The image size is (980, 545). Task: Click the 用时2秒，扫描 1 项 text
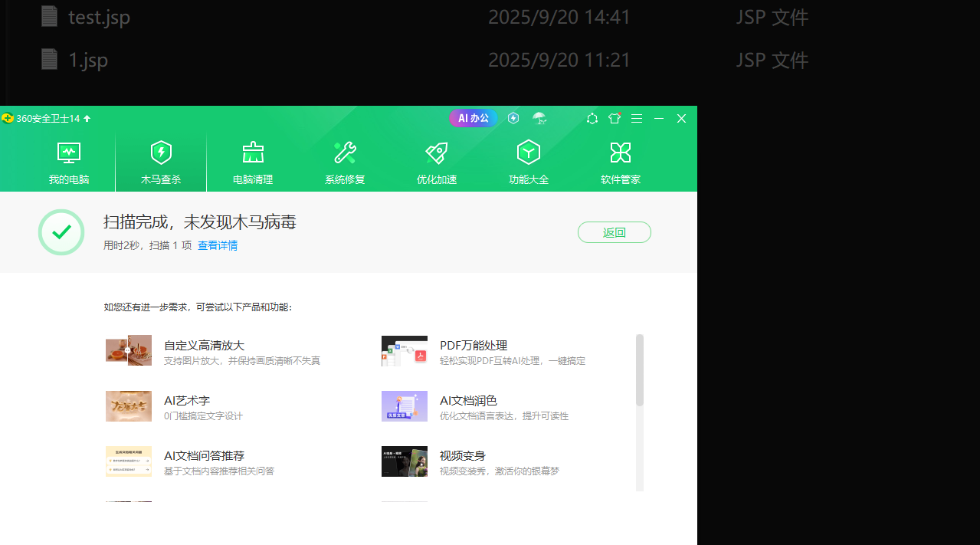(147, 245)
